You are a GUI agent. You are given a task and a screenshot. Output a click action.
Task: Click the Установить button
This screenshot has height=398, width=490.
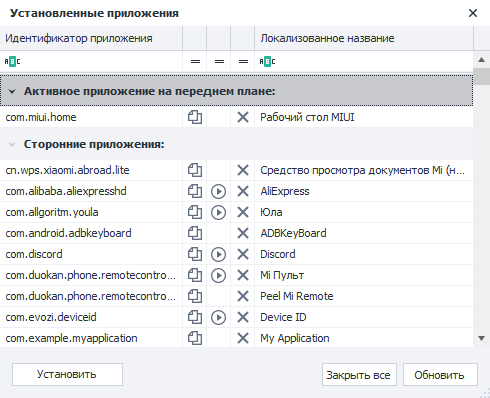point(67,375)
